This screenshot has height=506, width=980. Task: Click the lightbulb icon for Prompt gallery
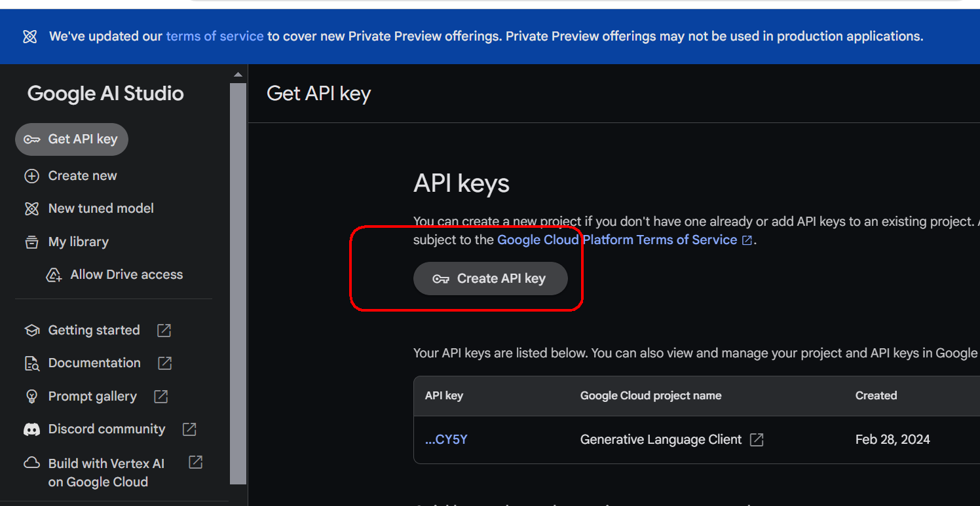coord(31,397)
